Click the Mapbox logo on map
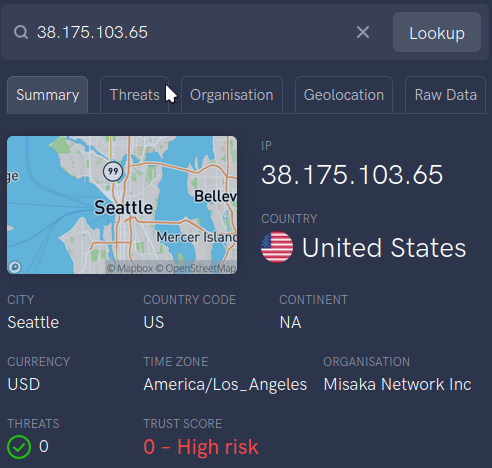This screenshot has height=468, width=492. coord(15,267)
